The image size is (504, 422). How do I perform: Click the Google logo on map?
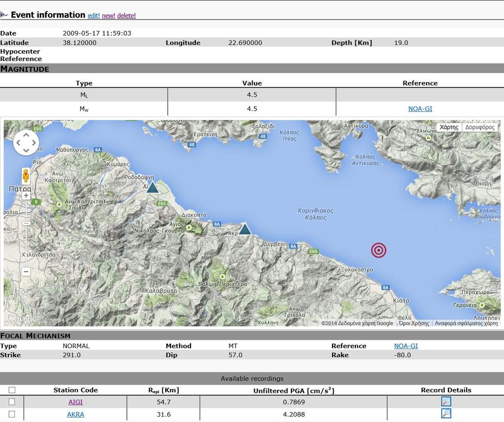(x=22, y=319)
